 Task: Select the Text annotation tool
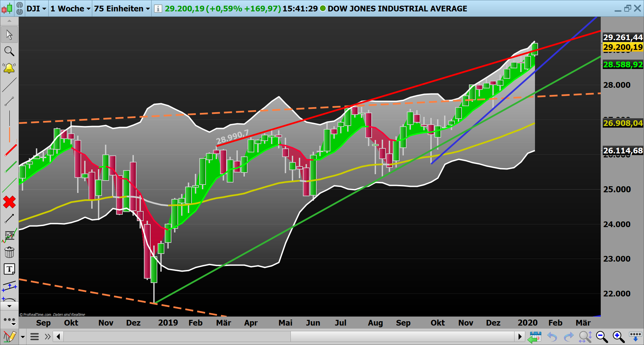coord(9,269)
